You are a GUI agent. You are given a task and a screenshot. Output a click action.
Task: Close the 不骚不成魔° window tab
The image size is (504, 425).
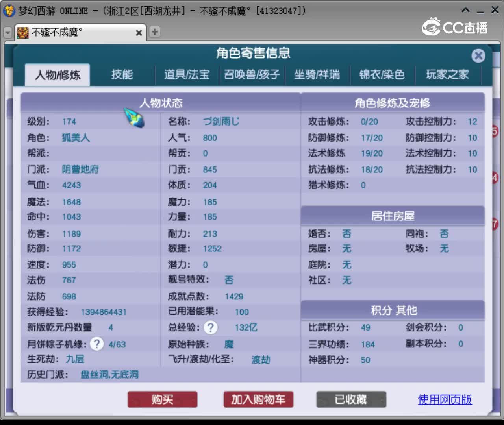tap(139, 33)
